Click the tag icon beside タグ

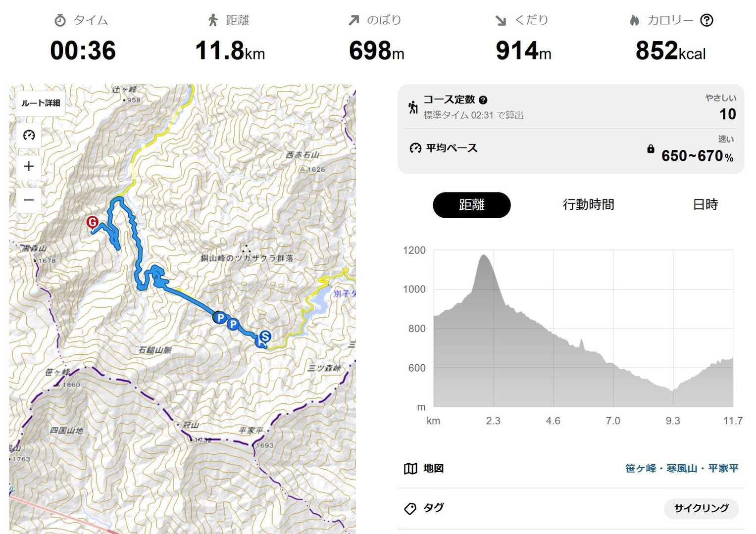[x=410, y=508]
